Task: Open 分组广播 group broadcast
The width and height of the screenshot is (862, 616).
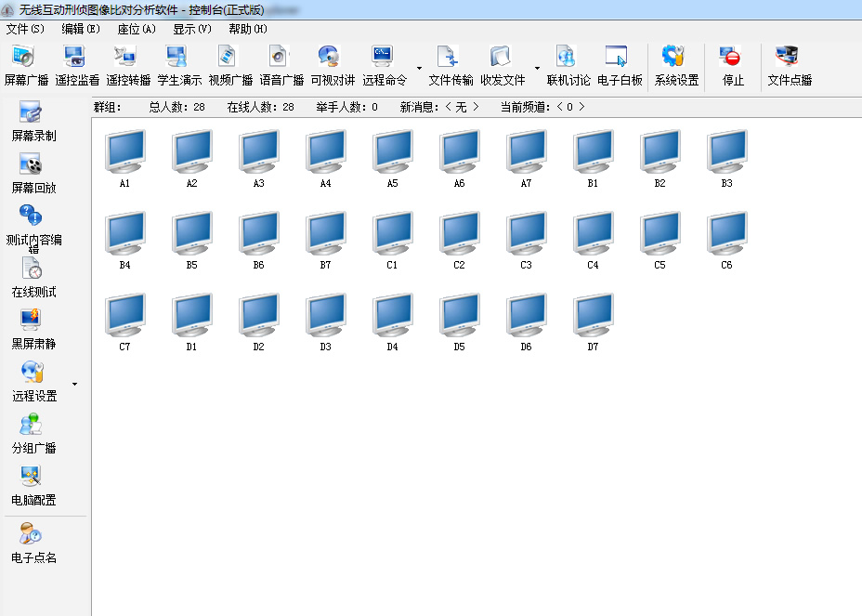Action: click(33, 426)
